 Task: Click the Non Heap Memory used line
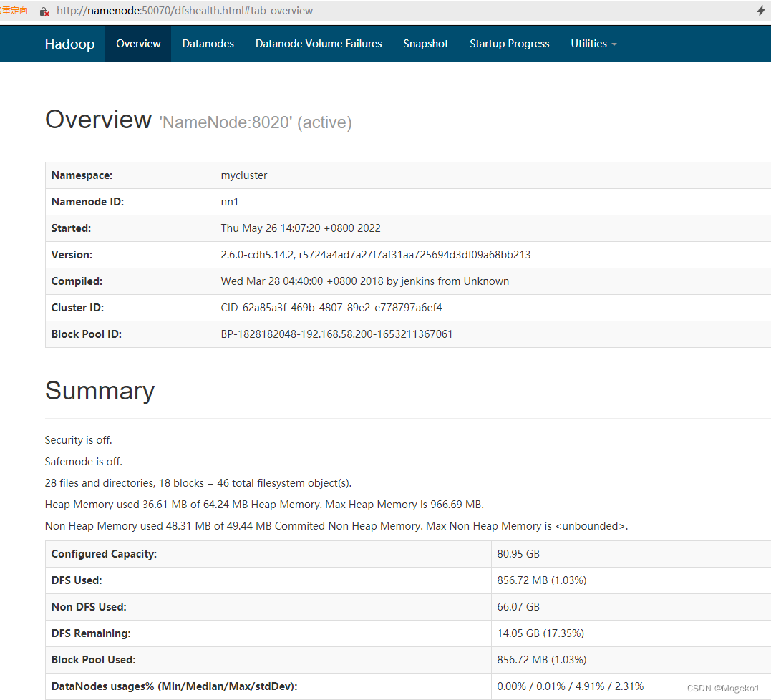(x=336, y=527)
